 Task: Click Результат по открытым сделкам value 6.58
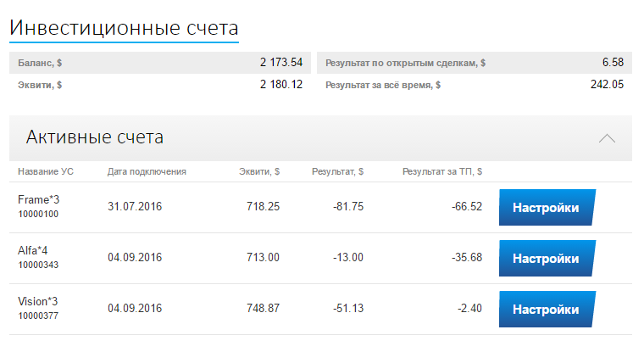(x=613, y=63)
